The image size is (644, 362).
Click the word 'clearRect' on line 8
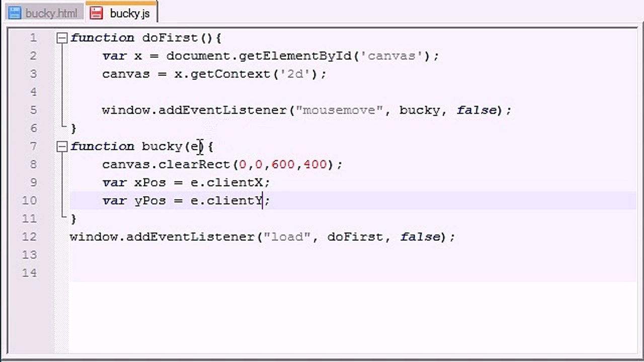click(x=195, y=164)
